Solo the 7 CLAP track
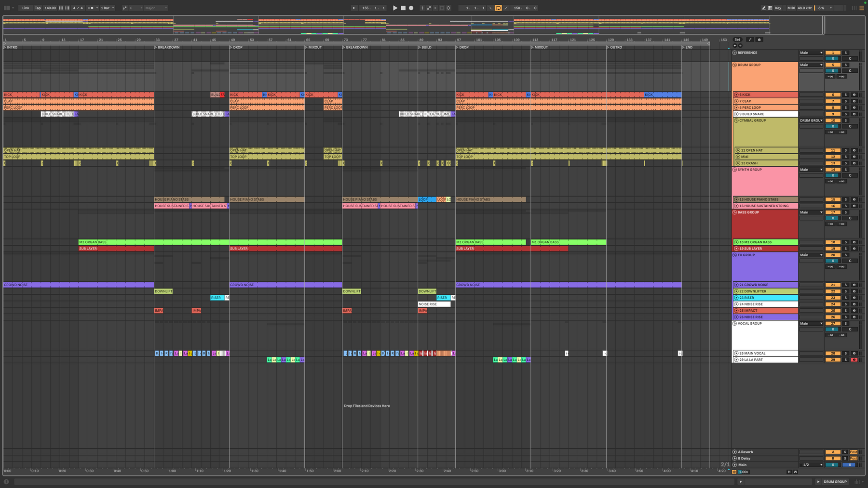 pos(845,101)
